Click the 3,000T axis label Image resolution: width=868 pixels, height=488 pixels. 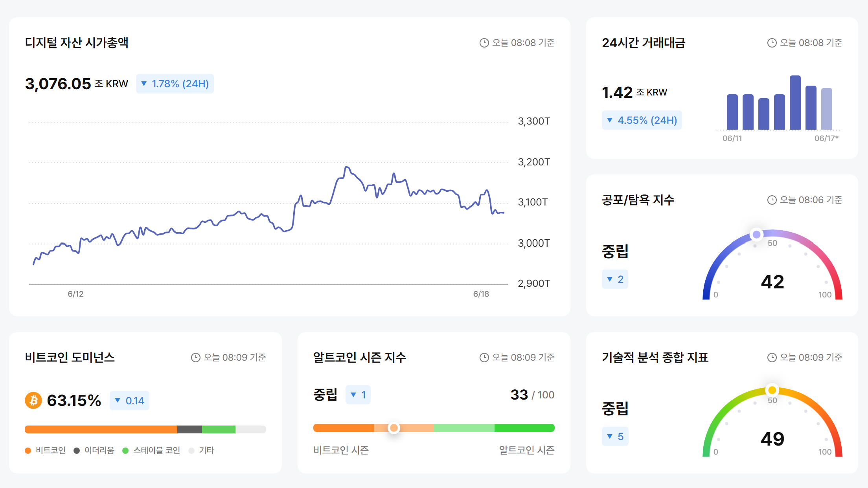[534, 243]
